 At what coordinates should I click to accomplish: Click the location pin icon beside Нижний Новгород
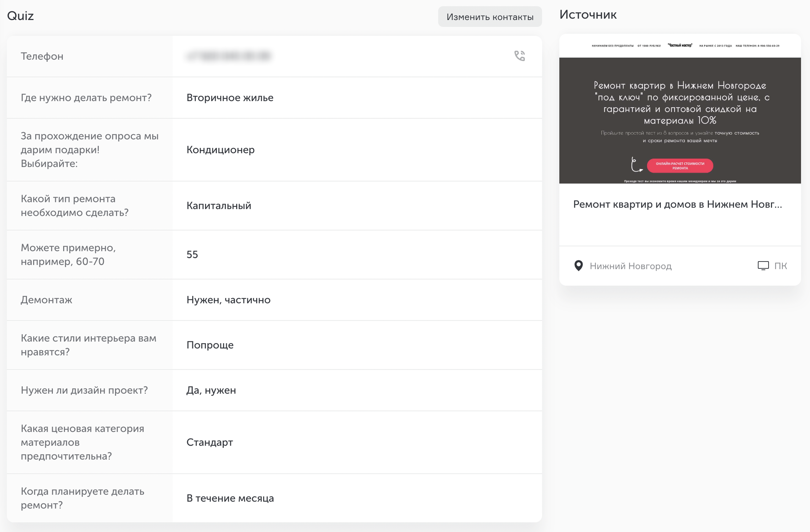(x=578, y=266)
